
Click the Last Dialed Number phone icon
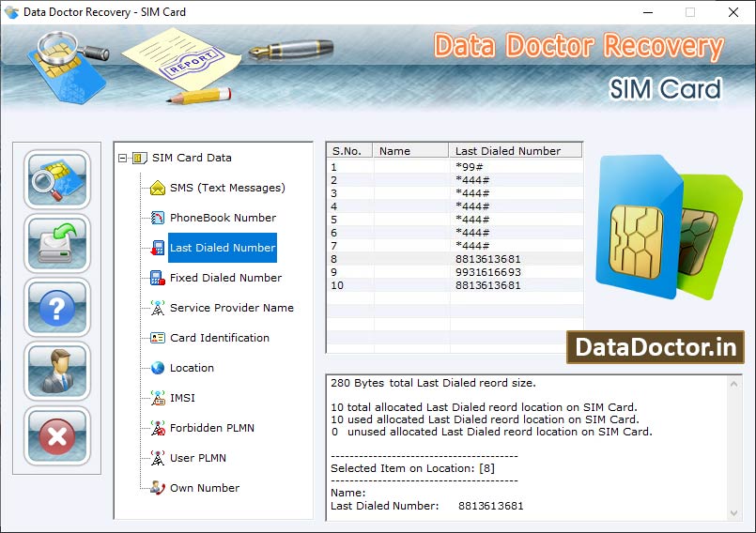pyautogui.click(x=158, y=248)
